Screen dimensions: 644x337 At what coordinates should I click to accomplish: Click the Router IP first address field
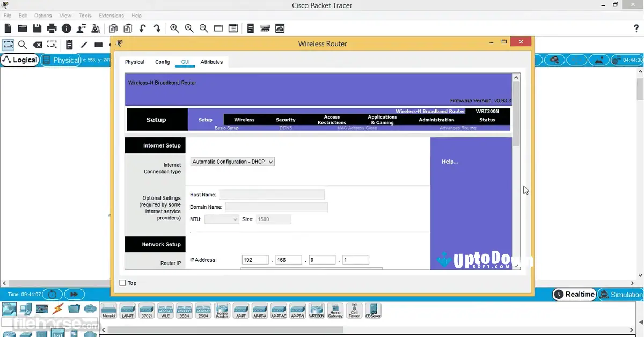pos(255,259)
